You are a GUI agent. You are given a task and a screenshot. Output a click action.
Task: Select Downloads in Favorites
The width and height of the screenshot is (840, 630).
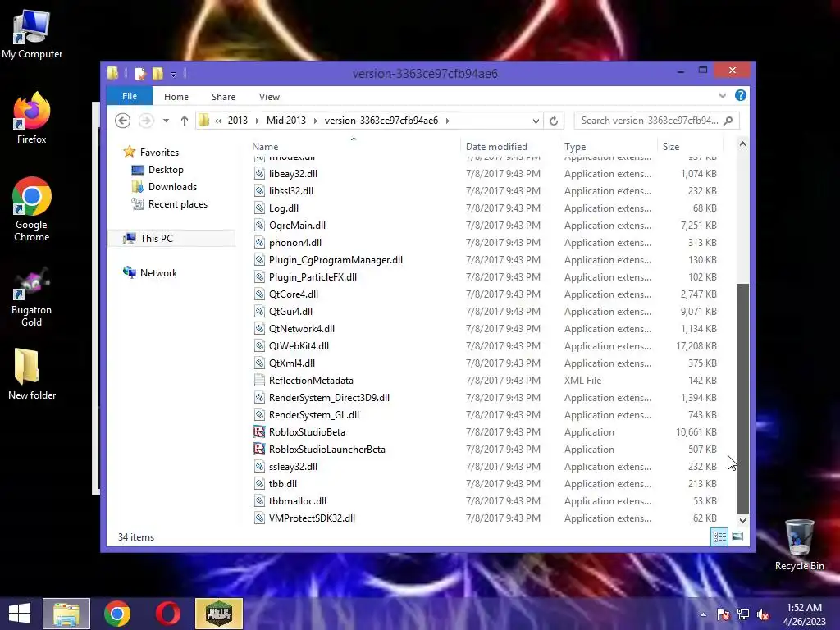172,187
